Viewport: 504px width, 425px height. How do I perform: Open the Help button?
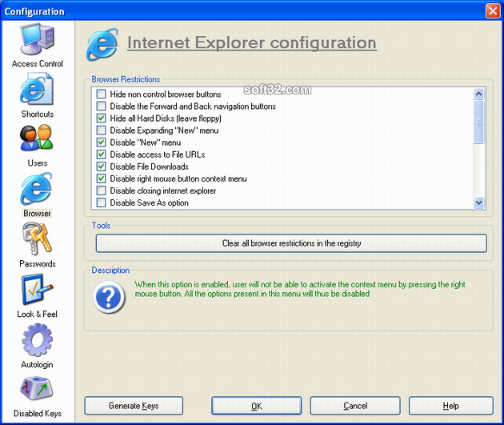[x=451, y=406]
